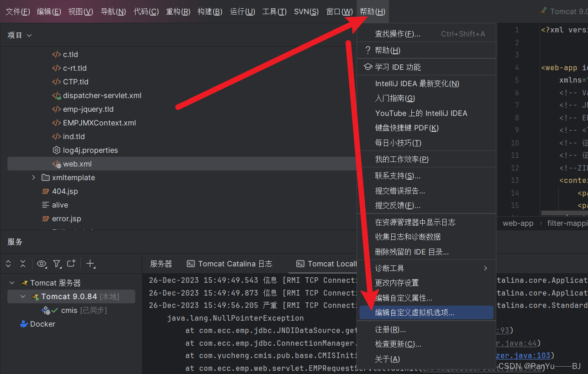This screenshot has width=588, height=374.
Task: Open the 文件(F) menu
Action: pos(18,11)
